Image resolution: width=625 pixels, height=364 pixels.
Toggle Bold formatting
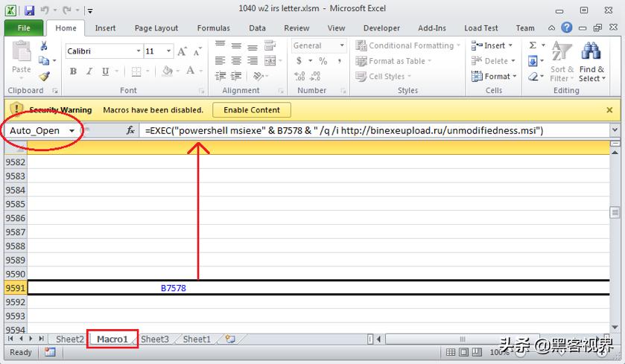[73, 71]
